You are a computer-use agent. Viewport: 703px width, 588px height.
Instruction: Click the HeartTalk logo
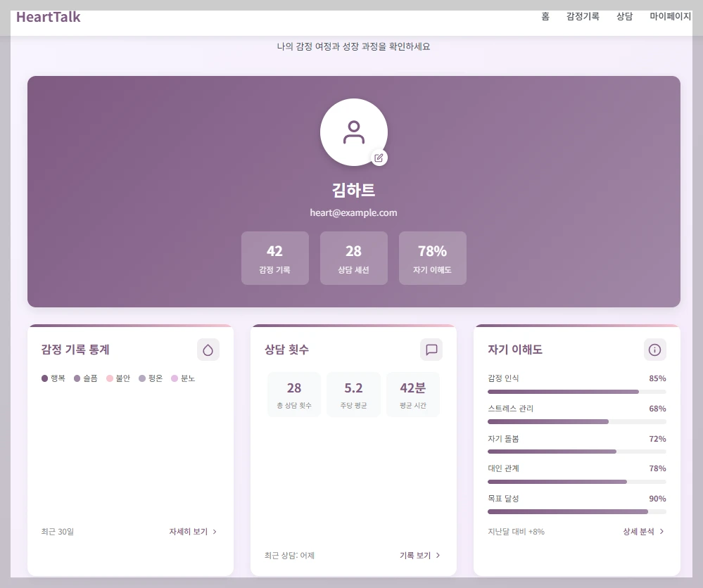click(47, 16)
